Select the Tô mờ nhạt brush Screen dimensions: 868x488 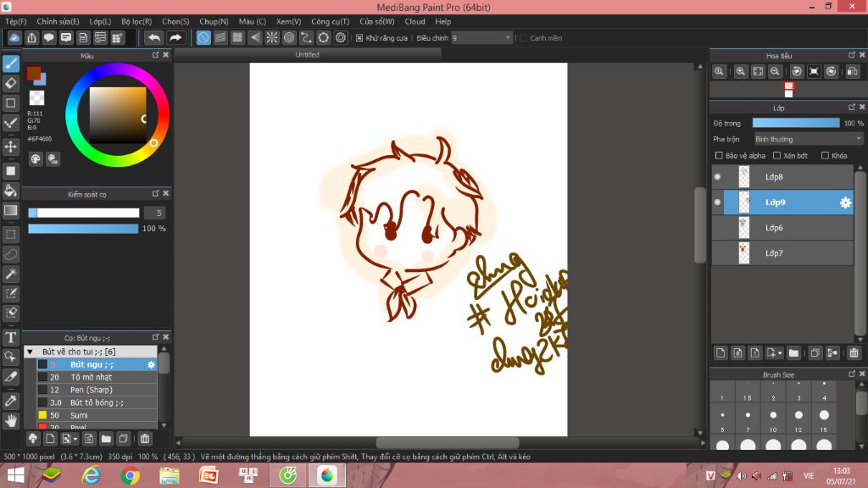[97, 377]
